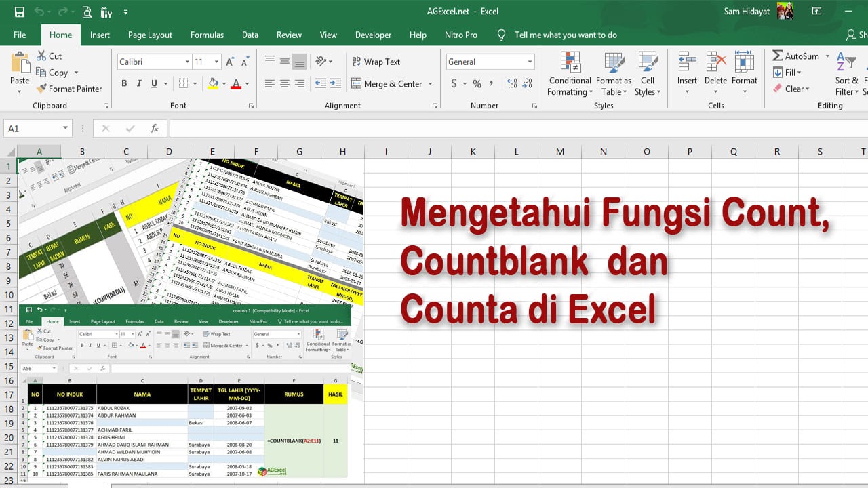Select row header 14
This screenshot has width=868, height=488.
coord(9,352)
